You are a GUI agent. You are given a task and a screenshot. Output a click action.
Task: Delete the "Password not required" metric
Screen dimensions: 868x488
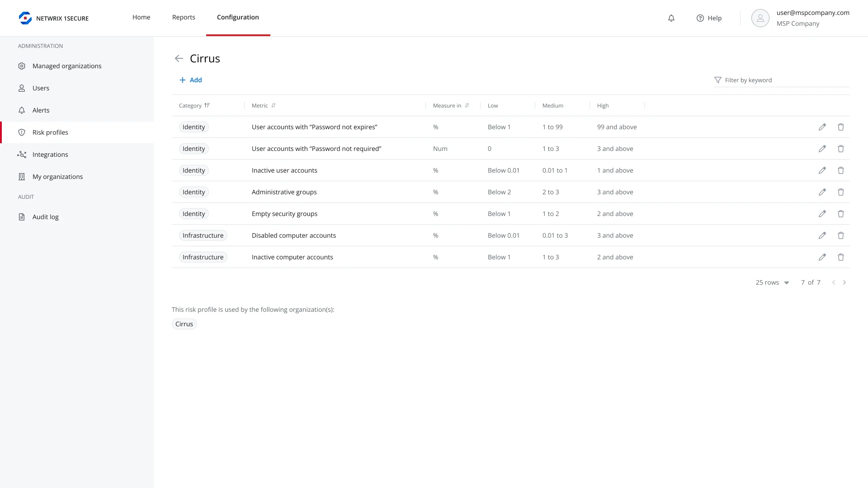point(841,149)
